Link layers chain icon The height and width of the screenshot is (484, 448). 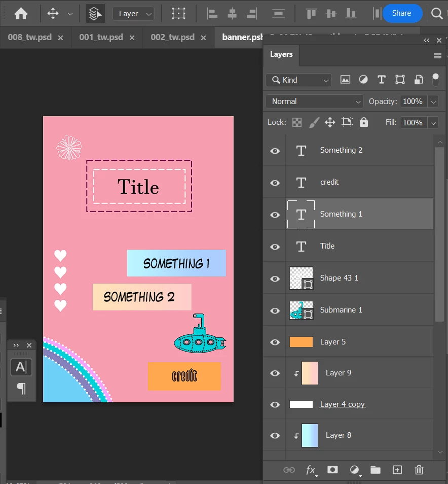289,470
